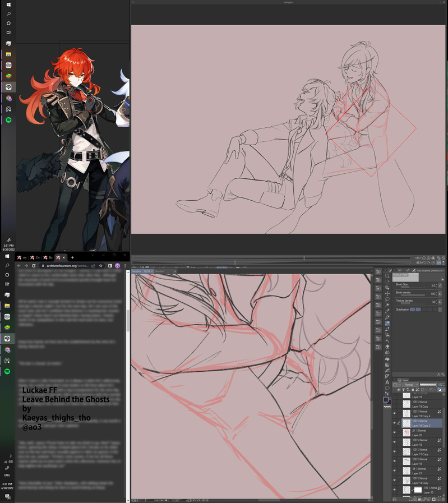The image size is (448, 503).
Task: Open Chrome's tab search chevron
Action: pyautogui.click(x=93, y=255)
